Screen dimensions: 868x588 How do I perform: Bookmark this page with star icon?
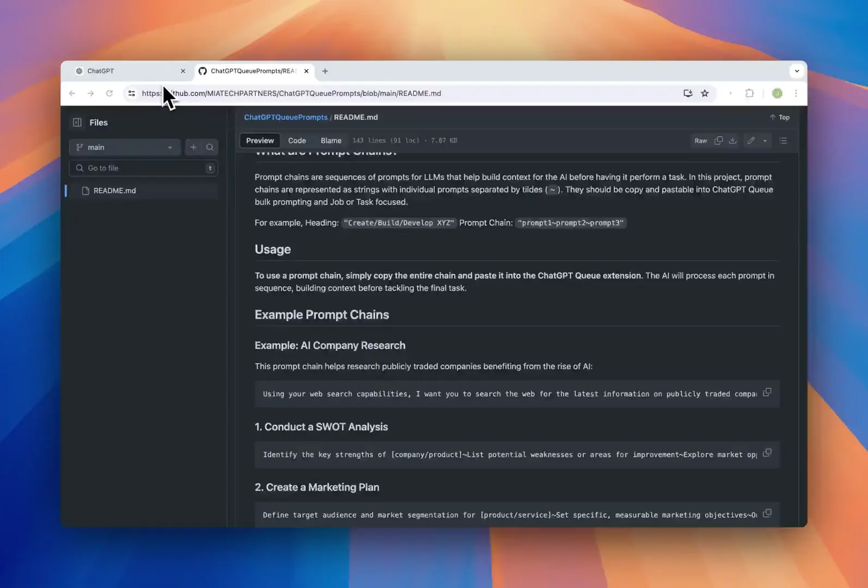tap(705, 94)
